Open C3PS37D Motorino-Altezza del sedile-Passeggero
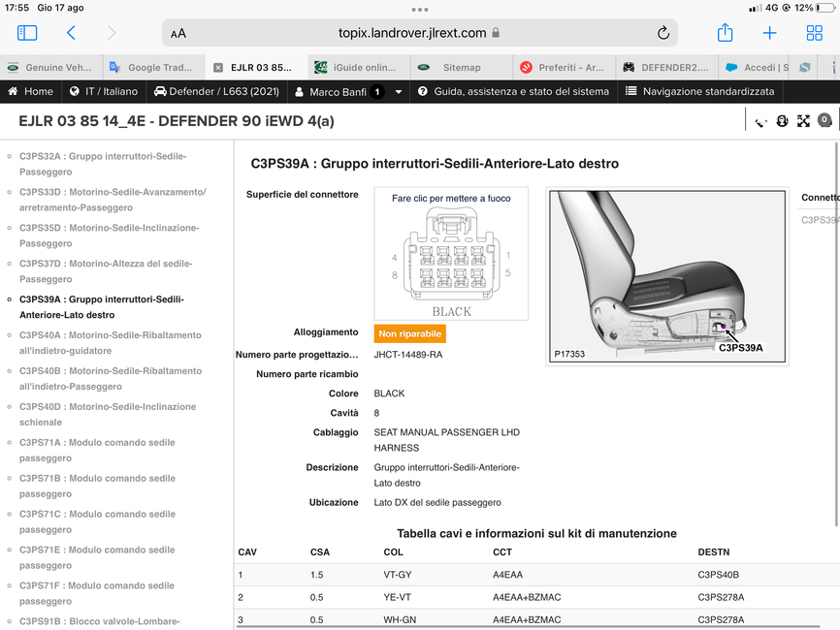Image resolution: width=840 pixels, height=630 pixels. (x=106, y=271)
